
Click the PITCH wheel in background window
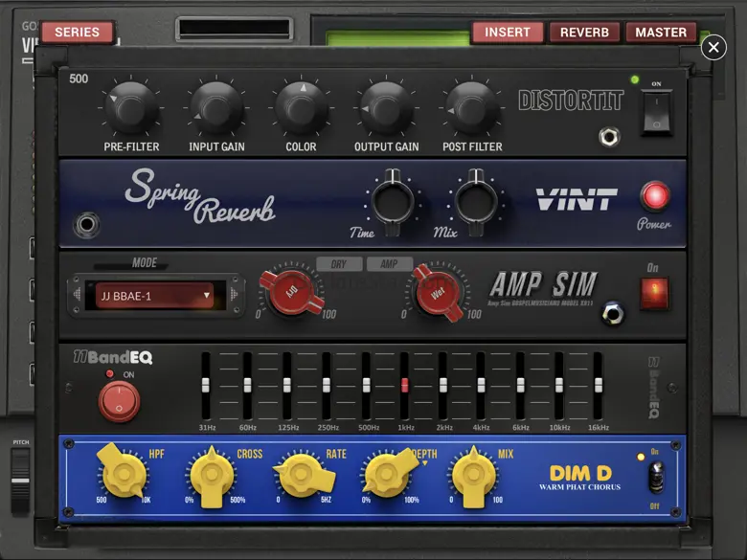coord(20,481)
